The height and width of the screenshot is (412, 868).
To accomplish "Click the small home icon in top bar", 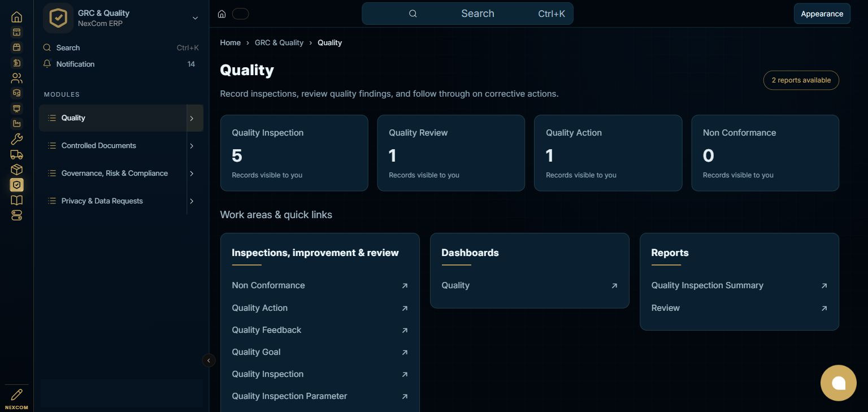I will click(222, 14).
